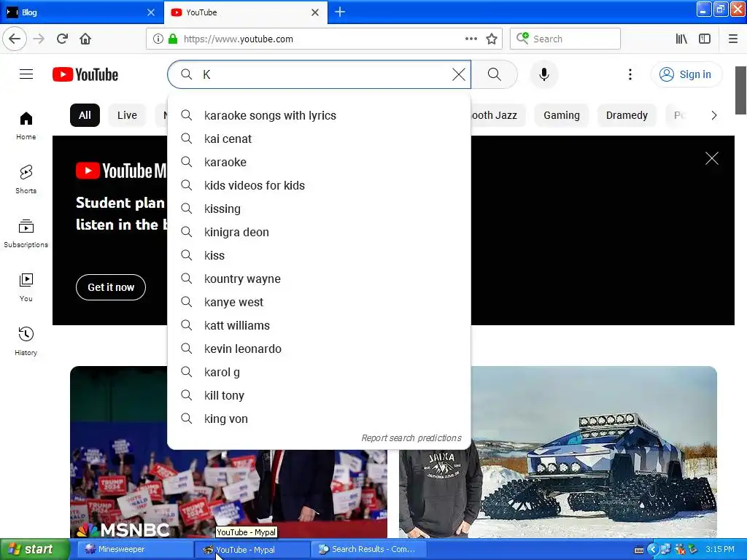The width and height of the screenshot is (747, 560).
Task: Go to Home in YouTube sidebar
Action: pos(26,125)
